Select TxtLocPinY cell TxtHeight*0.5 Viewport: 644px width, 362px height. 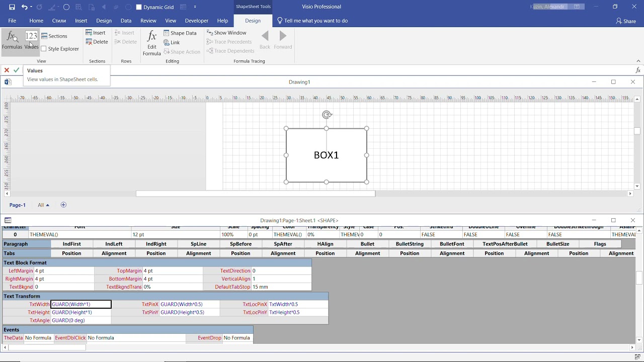point(298,312)
